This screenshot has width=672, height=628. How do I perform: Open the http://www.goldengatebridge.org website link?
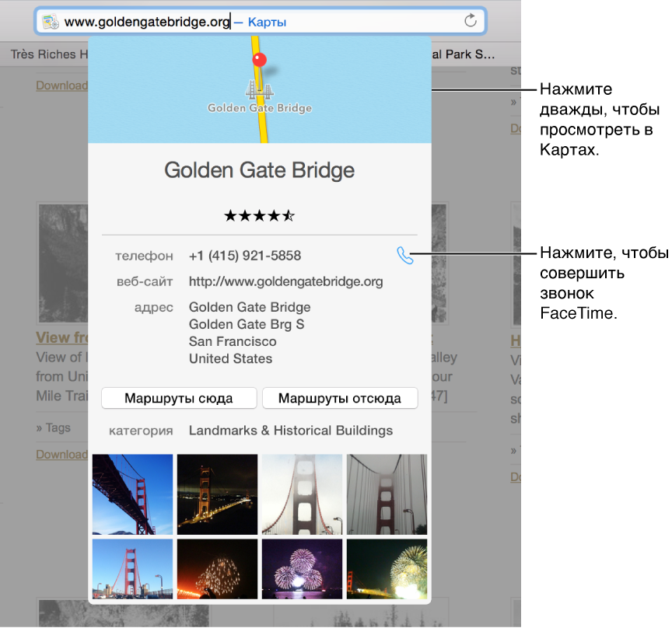click(x=286, y=281)
